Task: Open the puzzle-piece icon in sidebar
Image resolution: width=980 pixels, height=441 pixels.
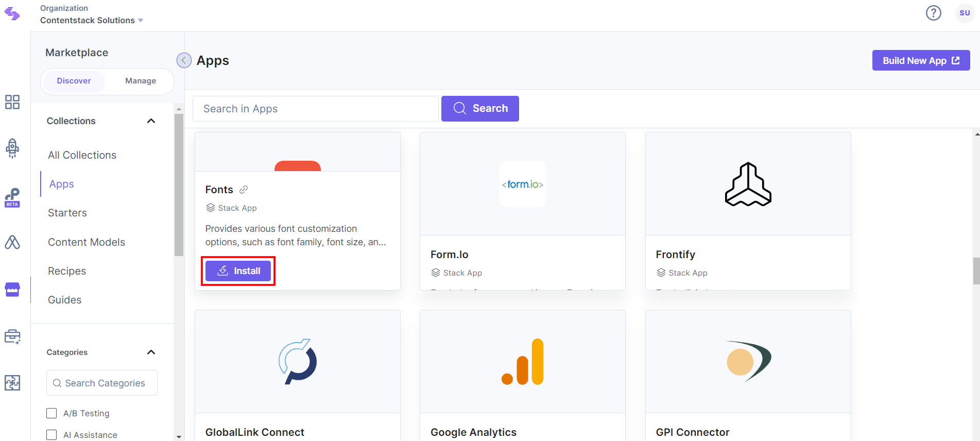Action: 12,383
